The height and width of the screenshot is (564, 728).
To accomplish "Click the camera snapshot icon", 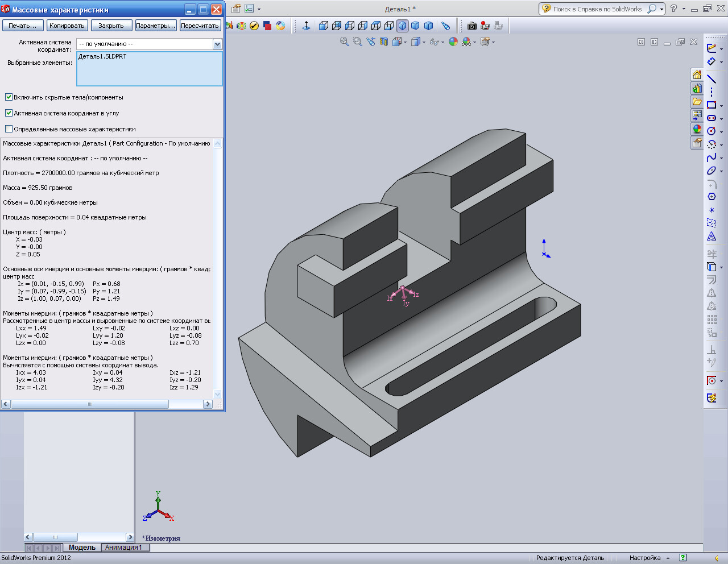I will tap(471, 26).
